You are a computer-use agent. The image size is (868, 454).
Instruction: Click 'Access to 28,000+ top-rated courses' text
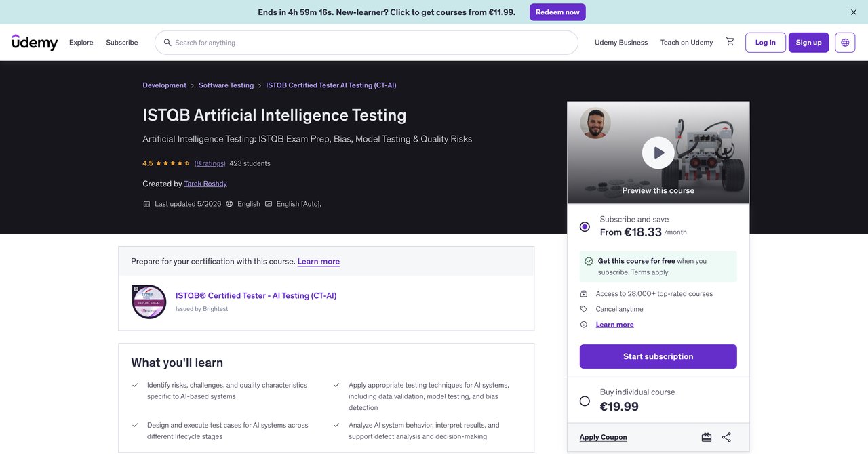[x=654, y=294]
